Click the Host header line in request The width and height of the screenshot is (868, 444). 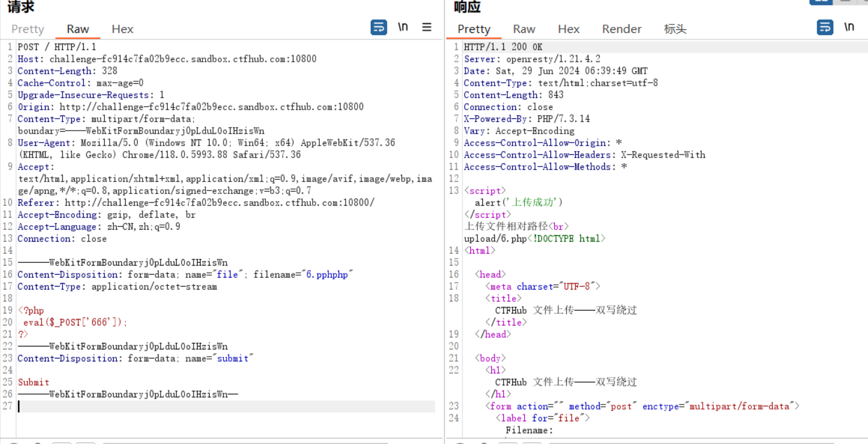[167, 59]
